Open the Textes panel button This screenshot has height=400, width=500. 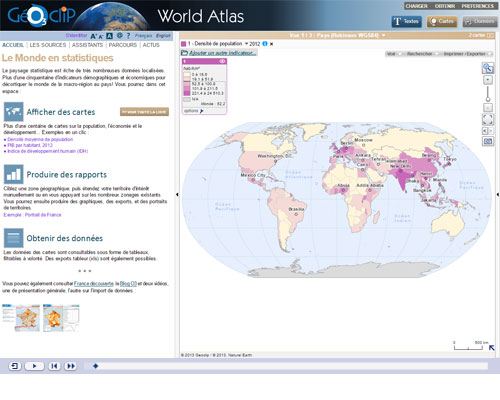click(406, 22)
